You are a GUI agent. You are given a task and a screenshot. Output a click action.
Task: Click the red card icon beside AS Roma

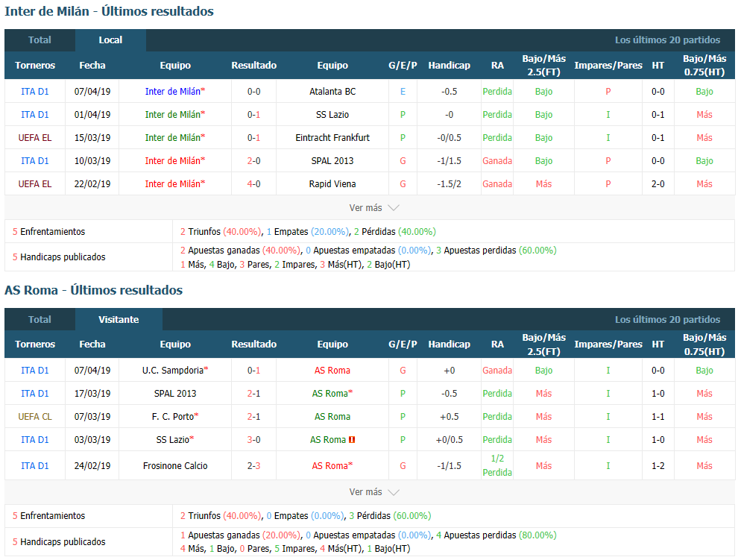[x=352, y=440]
